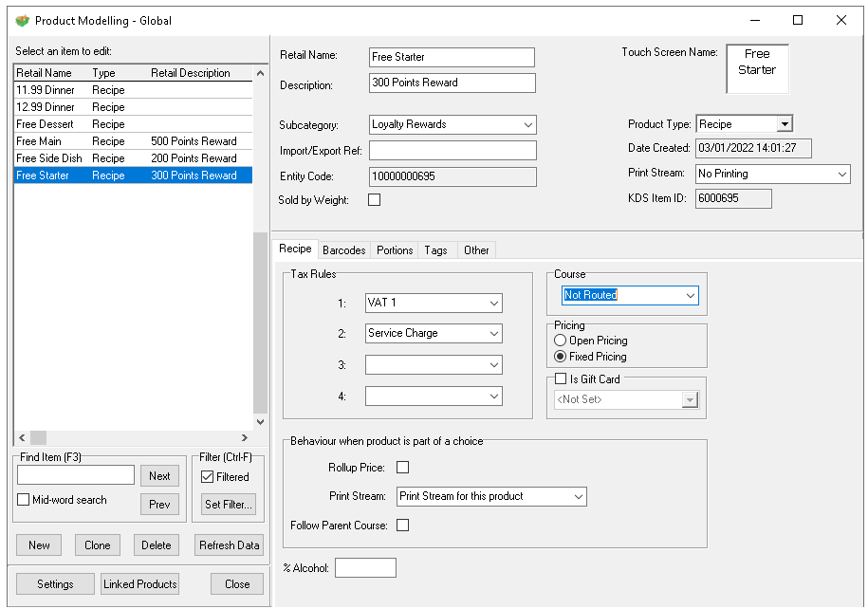The height and width of the screenshot is (609, 868).
Task: Click the Linked Products button
Action: [x=139, y=584]
